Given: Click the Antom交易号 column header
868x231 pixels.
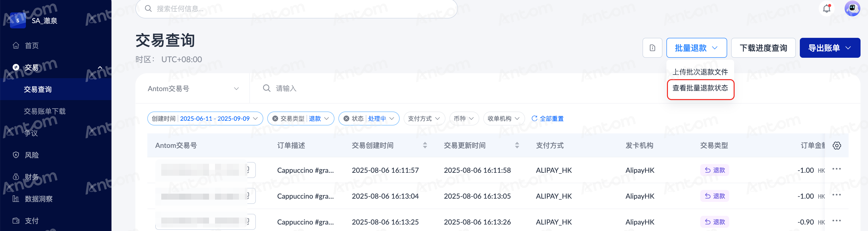Looking at the screenshot, I should coord(176,145).
